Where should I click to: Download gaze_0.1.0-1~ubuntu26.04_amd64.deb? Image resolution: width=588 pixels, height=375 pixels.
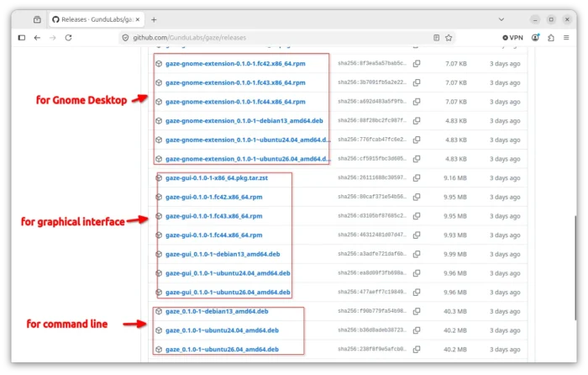coord(222,350)
